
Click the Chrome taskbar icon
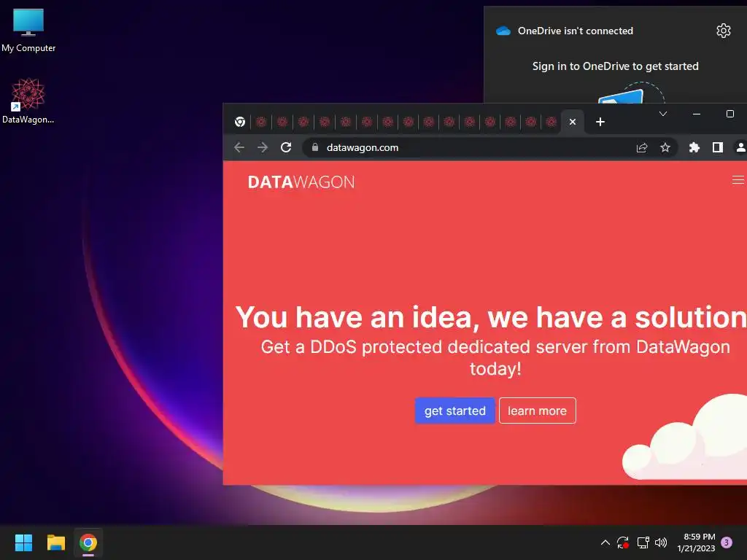click(x=88, y=542)
